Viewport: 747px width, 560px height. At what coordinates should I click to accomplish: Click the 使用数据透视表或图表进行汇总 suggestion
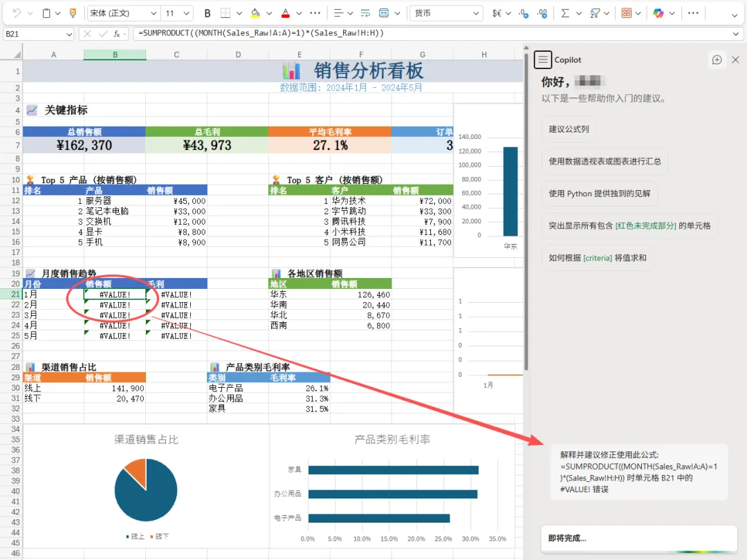(605, 161)
